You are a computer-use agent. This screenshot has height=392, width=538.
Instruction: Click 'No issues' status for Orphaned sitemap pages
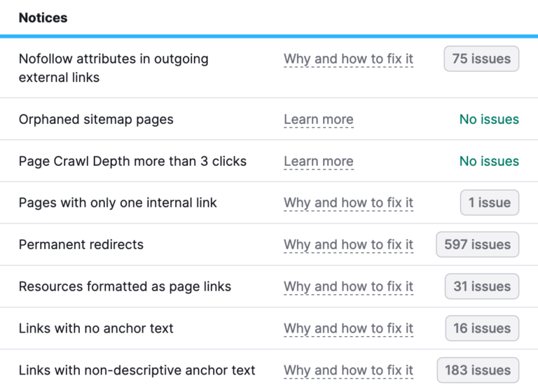point(489,120)
